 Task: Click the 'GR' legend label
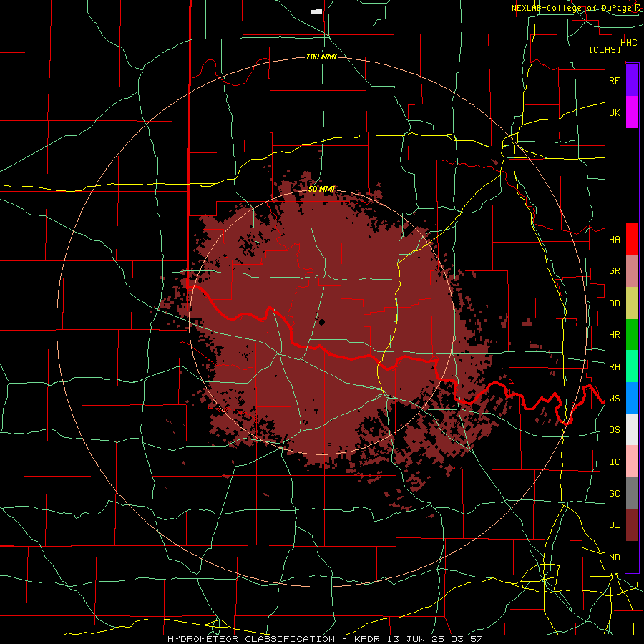click(614, 271)
